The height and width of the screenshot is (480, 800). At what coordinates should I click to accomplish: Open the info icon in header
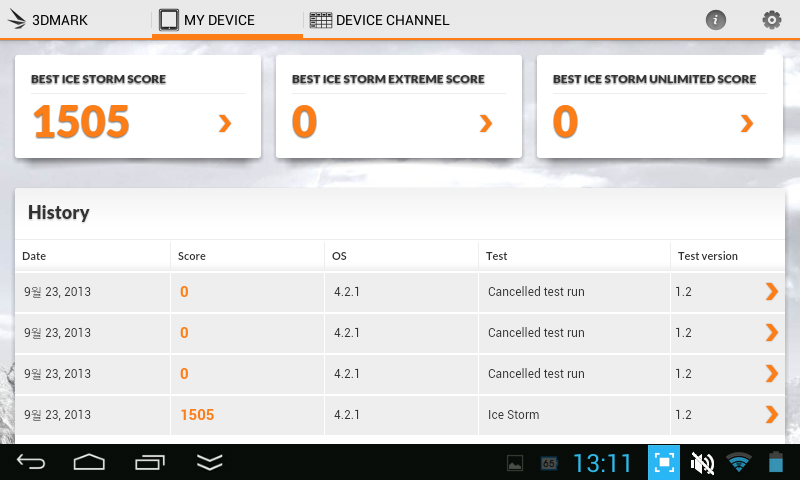715,20
